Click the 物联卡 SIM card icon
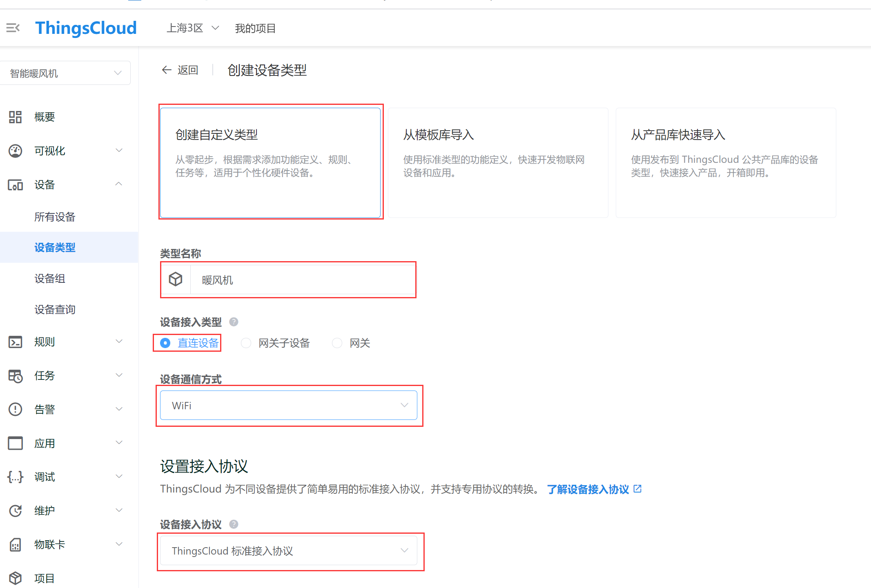Screen dimensions: 871x588 [16, 544]
